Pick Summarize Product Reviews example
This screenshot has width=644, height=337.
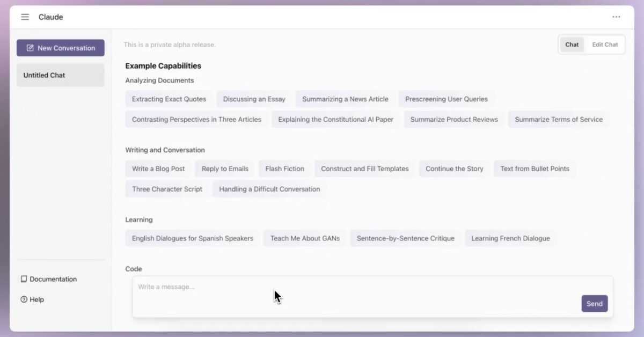click(454, 119)
